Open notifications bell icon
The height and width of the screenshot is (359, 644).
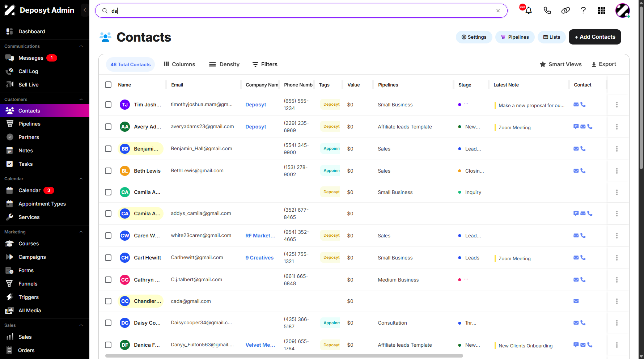click(529, 10)
